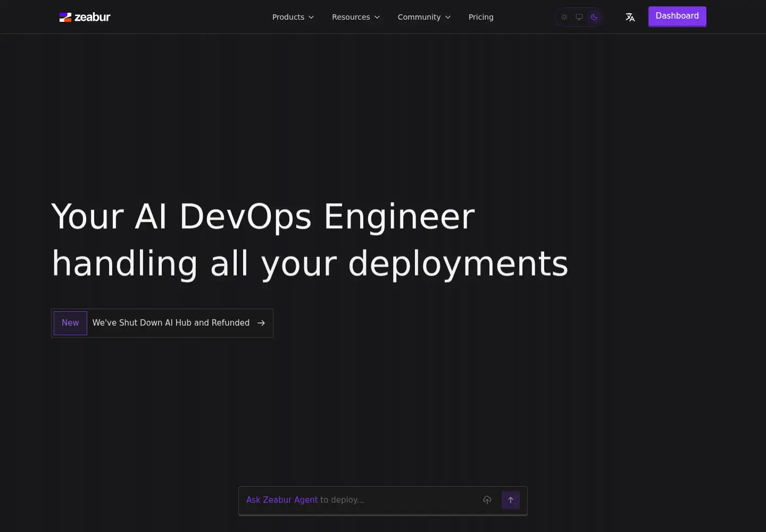Select system theme monitor icon
The height and width of the screenshot is (532, 766).
coord(579,17)
